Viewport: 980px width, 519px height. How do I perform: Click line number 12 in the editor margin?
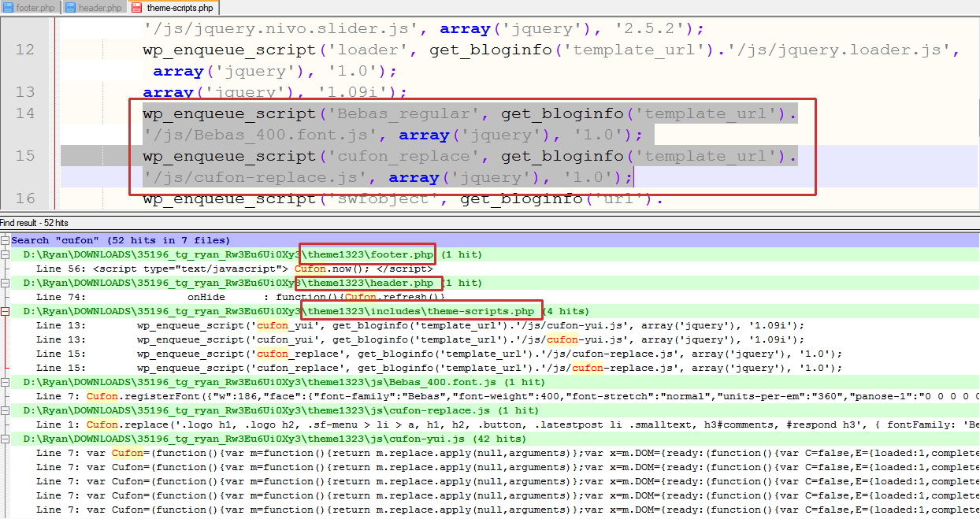pyautogui.click(x=25, y=50)
